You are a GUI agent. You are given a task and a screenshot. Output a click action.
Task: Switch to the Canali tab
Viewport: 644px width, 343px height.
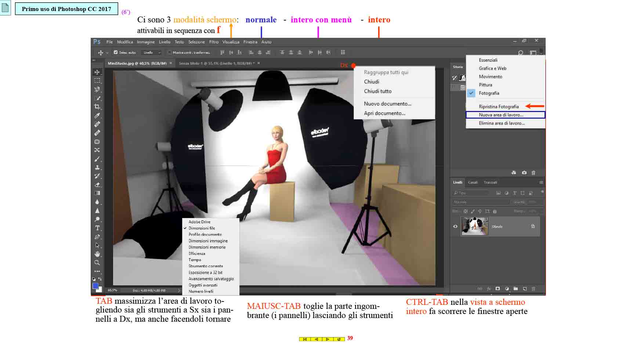[x=473, y=183]
